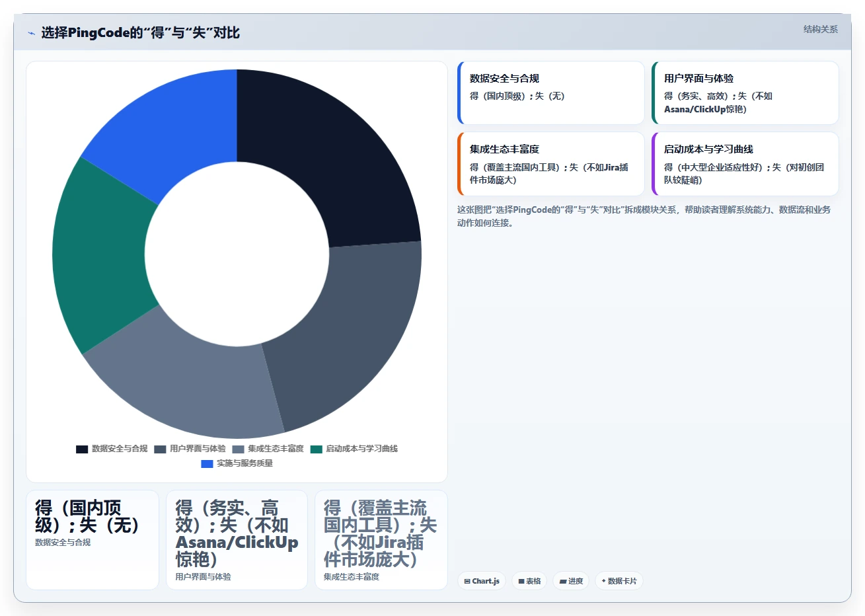The width and height of the screenshot is (865, 616).
Task: Click the dark navy legend color box
Action: (x=82, y=449)
